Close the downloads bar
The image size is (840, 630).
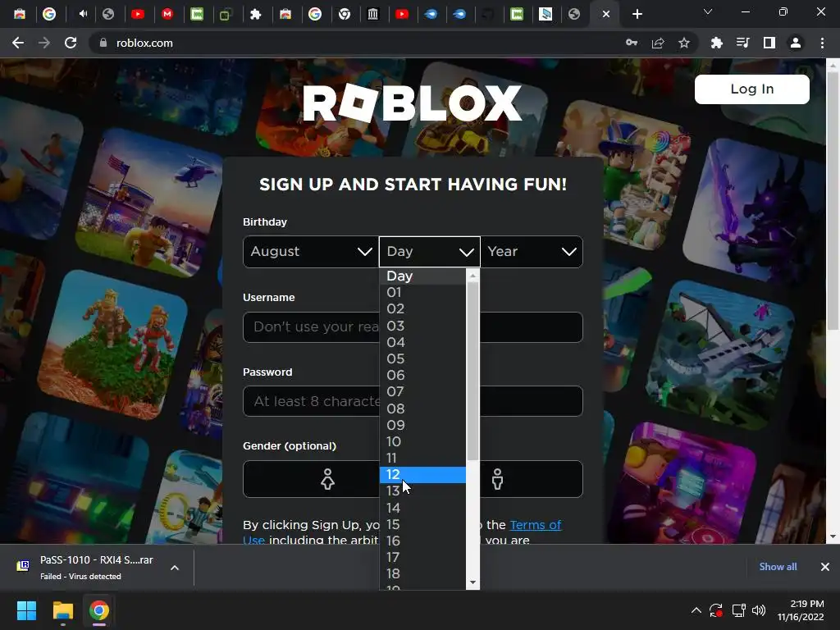[825, 567]
